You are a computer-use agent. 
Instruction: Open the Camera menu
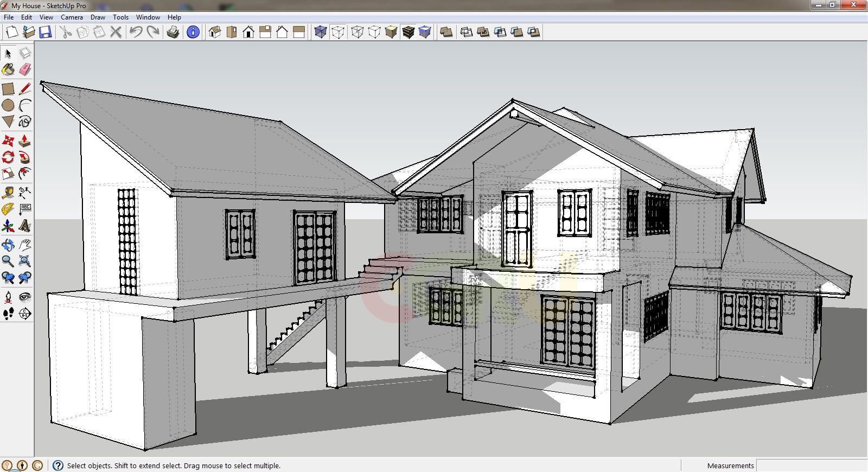[x=72, y=17]
